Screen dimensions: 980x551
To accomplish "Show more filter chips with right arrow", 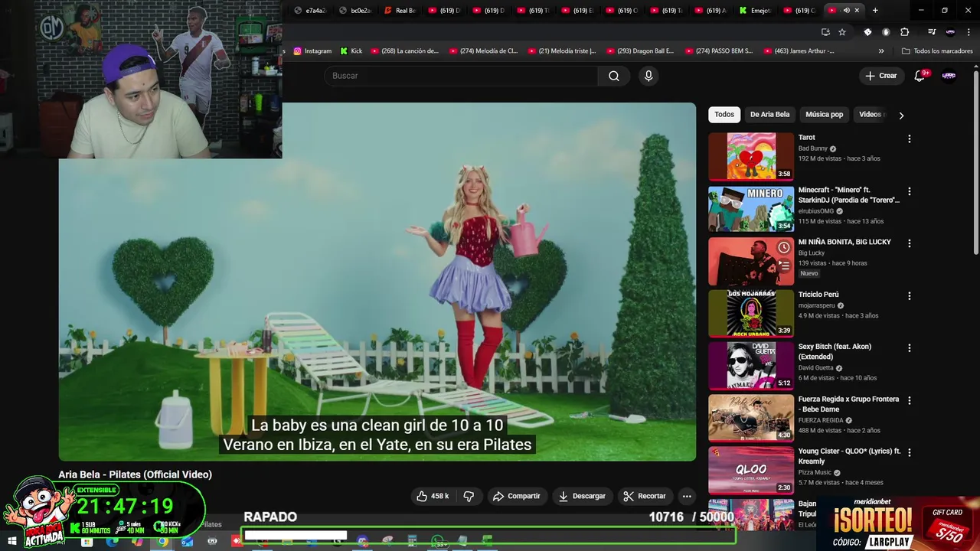I will [901, 116].
